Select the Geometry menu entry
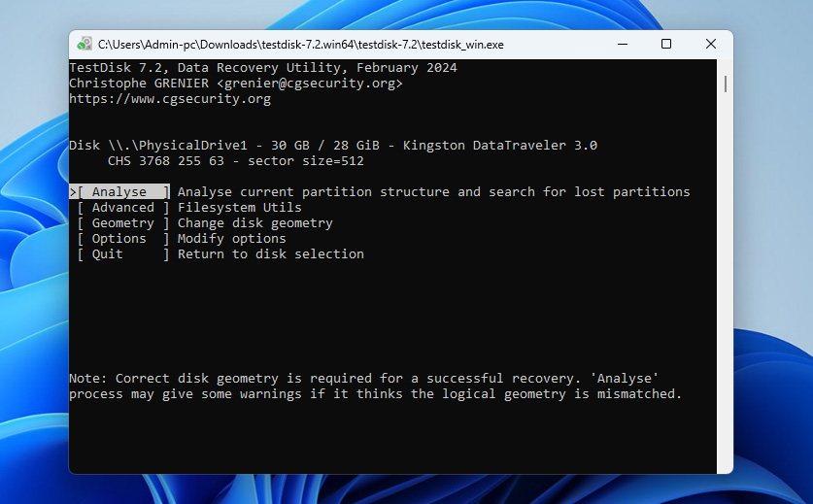This screenshot has height=504, width=813. 123,223
